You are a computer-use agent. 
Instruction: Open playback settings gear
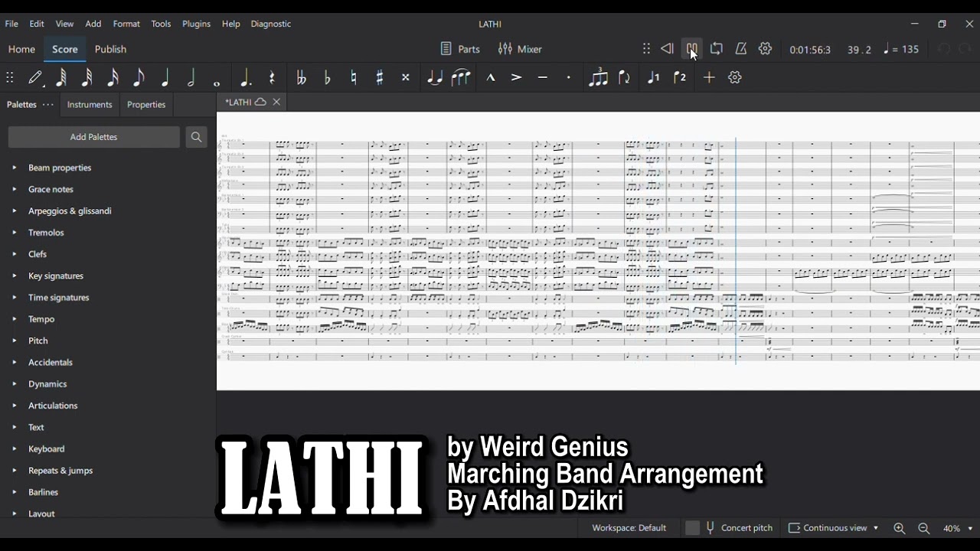[x=766, y=49]
